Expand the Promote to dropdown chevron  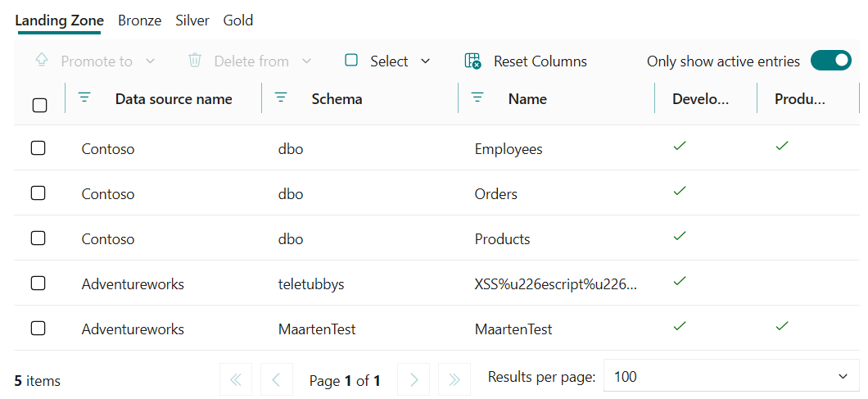click(150, 61)
